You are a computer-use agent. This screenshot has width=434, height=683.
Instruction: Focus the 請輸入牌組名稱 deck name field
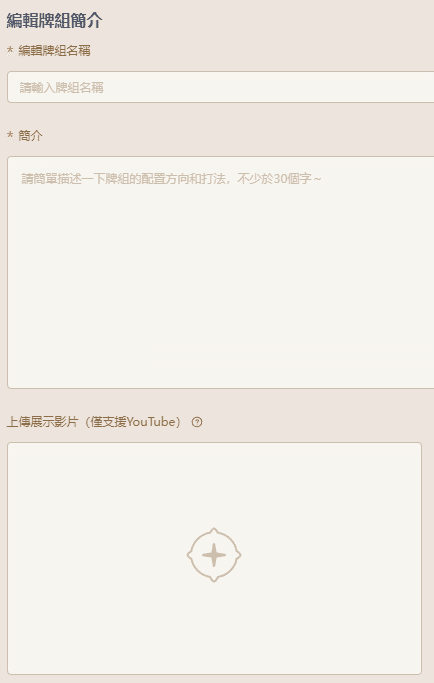click(220, 87)
